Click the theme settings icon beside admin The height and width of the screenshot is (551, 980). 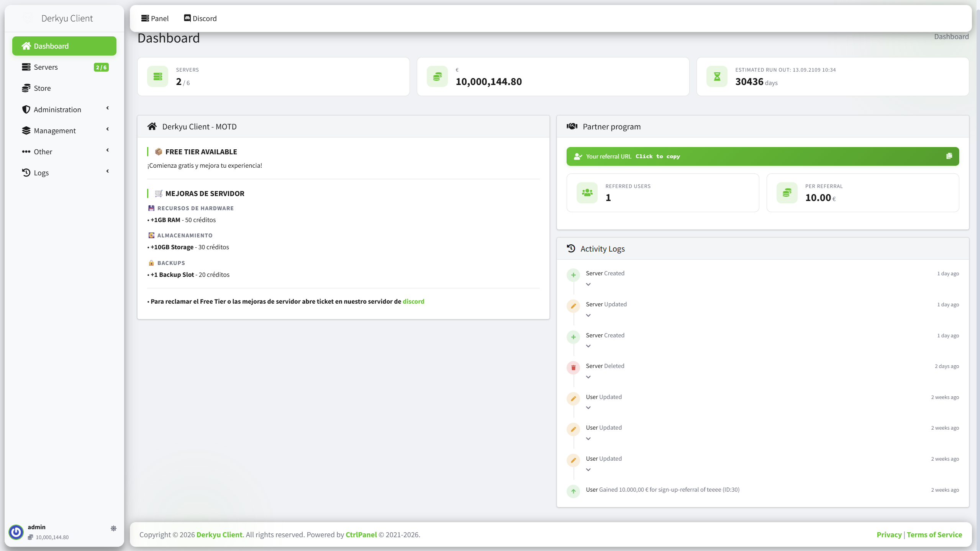pos(113,528)
